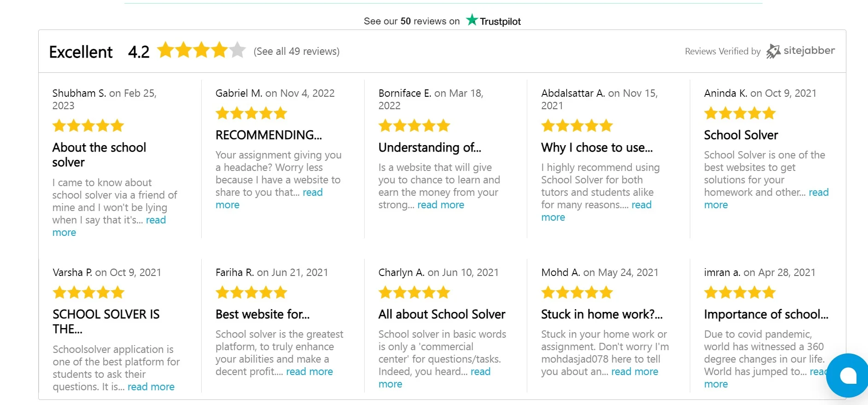This screenshot has width=868, height=405.
Task: Expand Borniface E.'s review via read more
Action: (441, 205)
